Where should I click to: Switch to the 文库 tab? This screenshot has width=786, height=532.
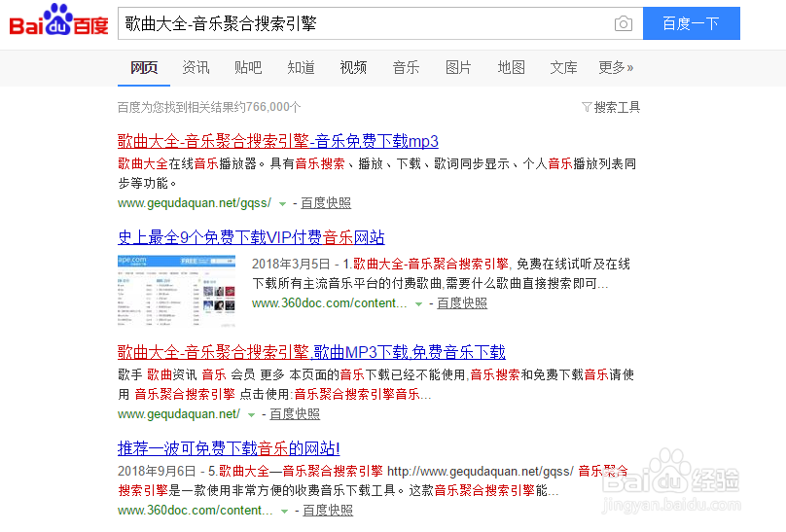pyautogui.click(x=564, y=68)
